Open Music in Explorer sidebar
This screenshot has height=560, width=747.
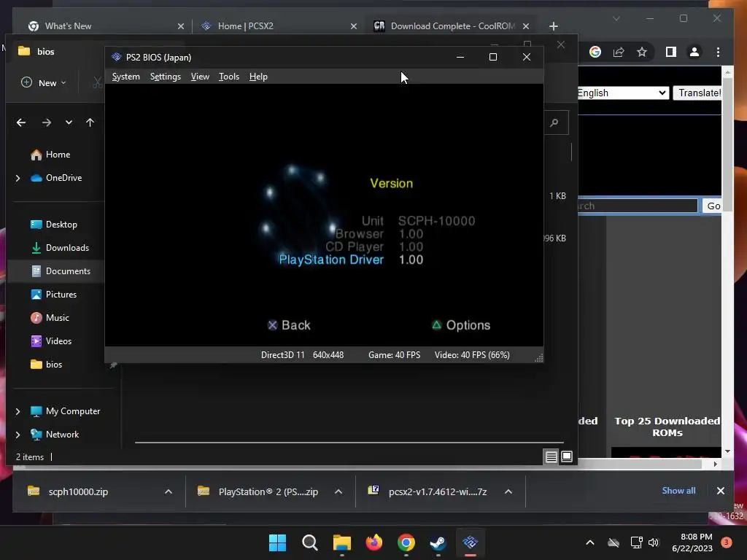(x=57, y=318)
